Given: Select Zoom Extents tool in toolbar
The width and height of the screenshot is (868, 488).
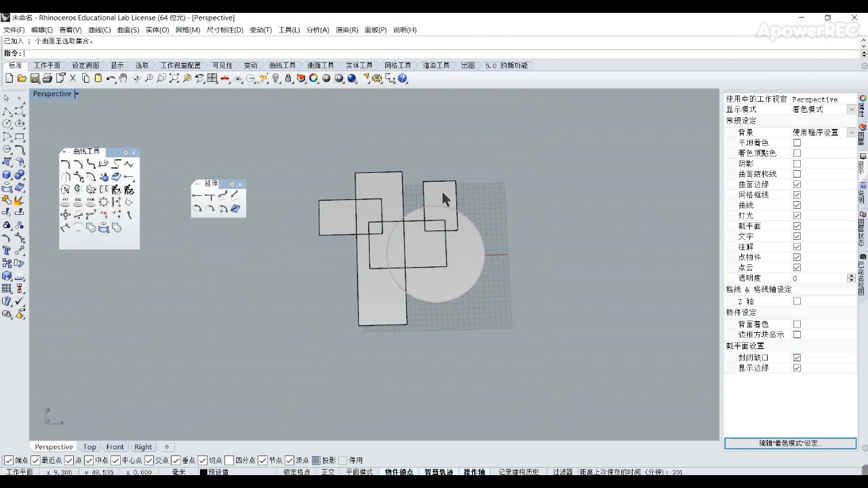Looking at the screenshot, I should click(x=174, y=79).
